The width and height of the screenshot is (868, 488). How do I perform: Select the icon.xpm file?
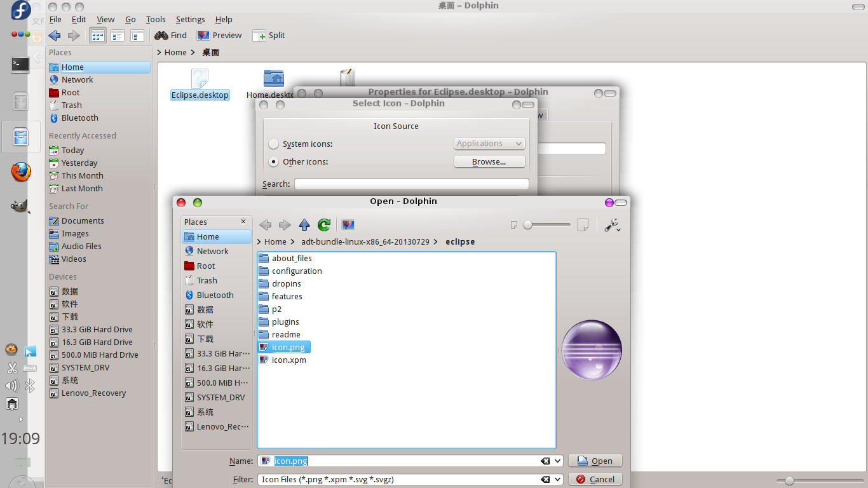(283, 360)
